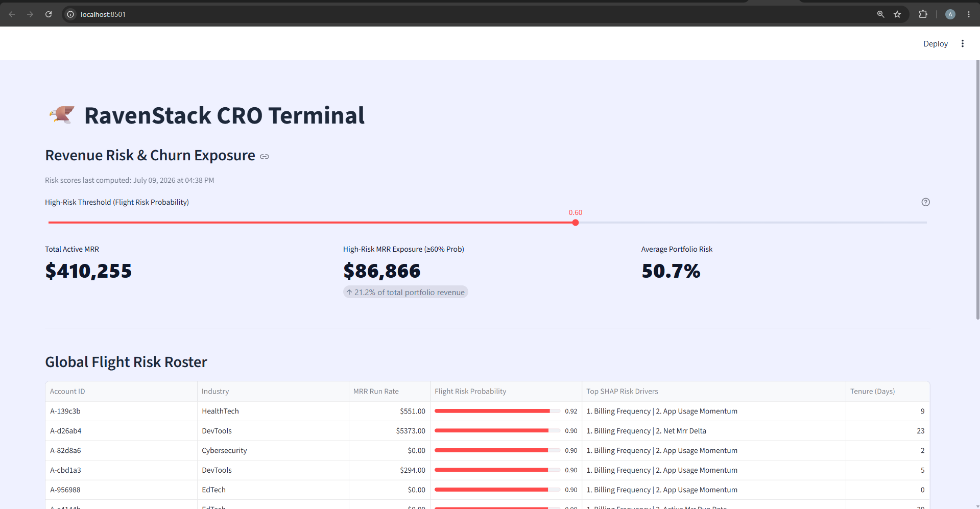Image resolution: width=980 pixels, height=509 pixels.
Task: Click the Net Mrr Delta SHAP drivers cell
Action: (714, 431)
